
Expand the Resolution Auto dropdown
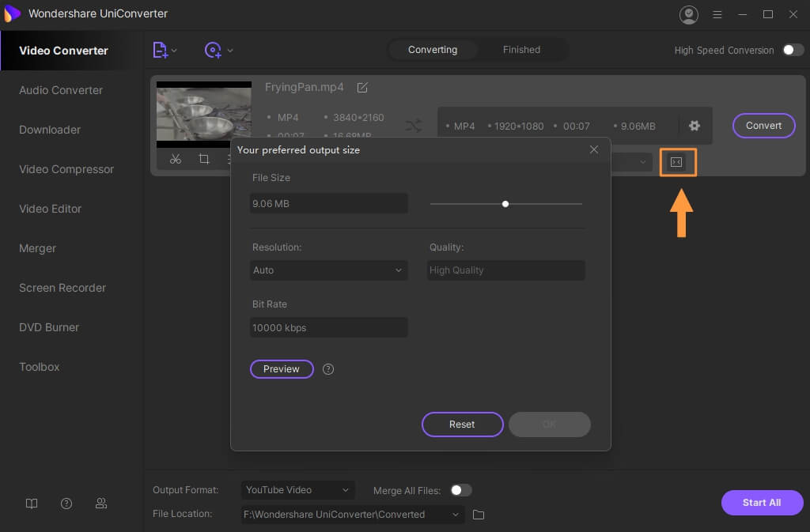tap(329, 270)
